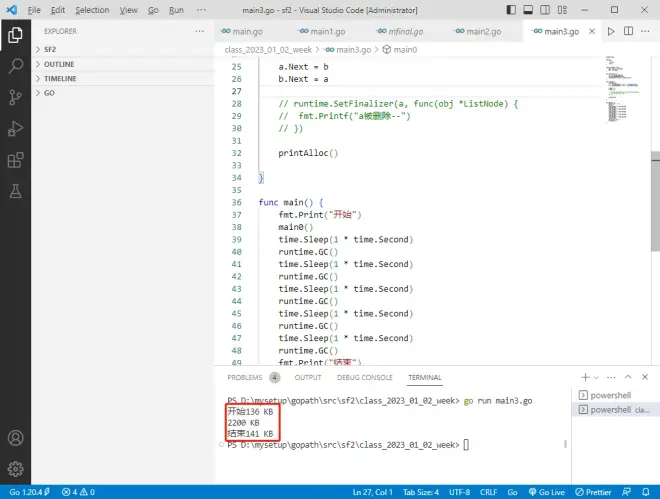Open the Manage gear settings
The image size is (660, 499).
15,469
